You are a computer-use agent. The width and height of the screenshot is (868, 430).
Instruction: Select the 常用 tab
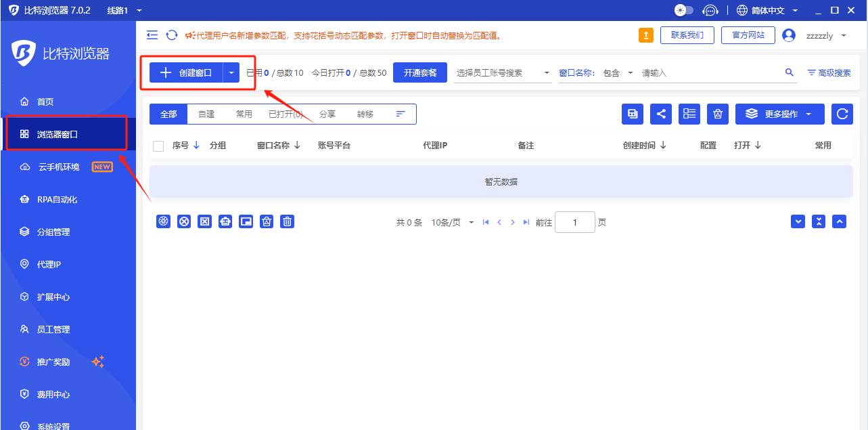pos(244,114)
